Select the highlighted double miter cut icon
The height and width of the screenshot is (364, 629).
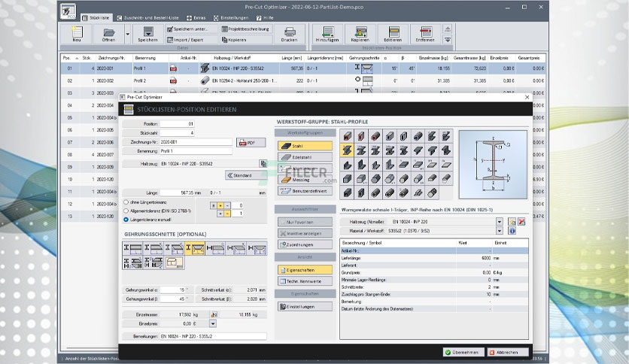click(x=195, y=248)
